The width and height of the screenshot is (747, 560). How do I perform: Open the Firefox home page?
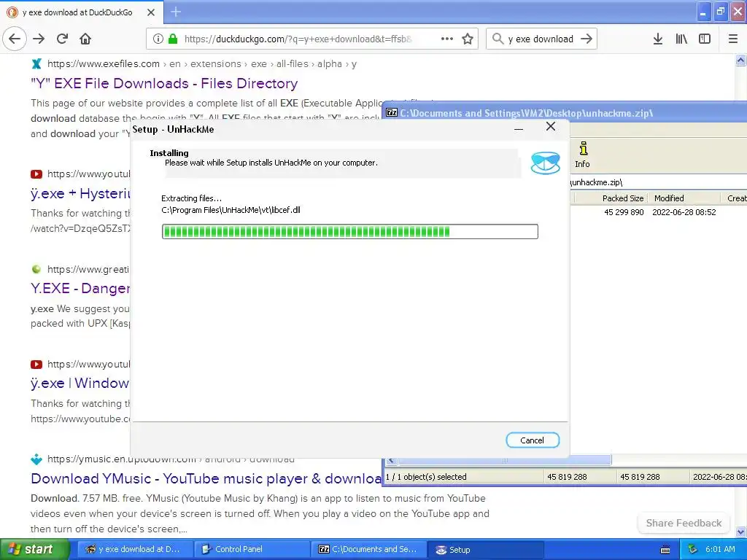pos(85,39)
